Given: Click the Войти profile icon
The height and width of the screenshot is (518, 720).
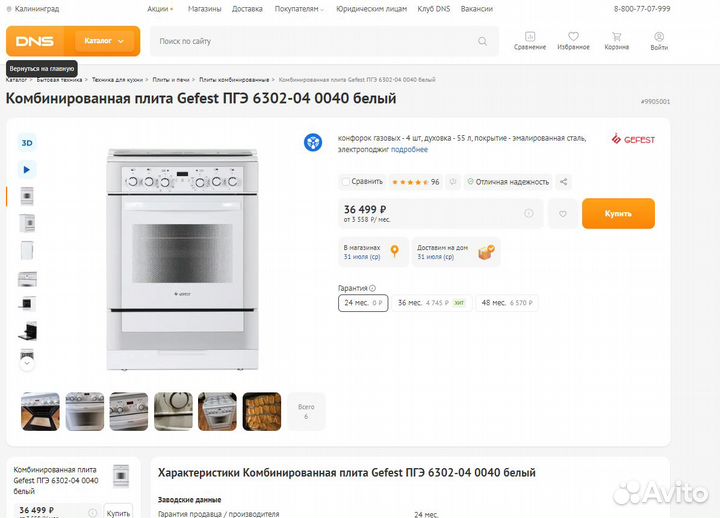Looking at the screenshot, I should point(659,40).
